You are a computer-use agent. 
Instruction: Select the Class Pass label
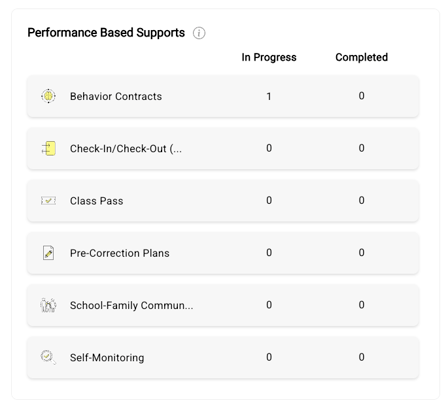click(x=96, y=201)
